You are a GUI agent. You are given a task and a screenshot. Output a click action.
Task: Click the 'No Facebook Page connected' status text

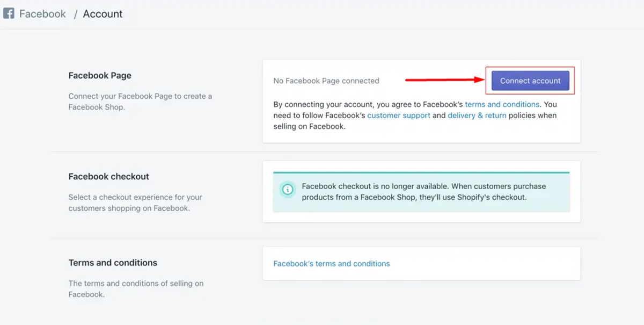pyautogui.click(x=326, y=81)
